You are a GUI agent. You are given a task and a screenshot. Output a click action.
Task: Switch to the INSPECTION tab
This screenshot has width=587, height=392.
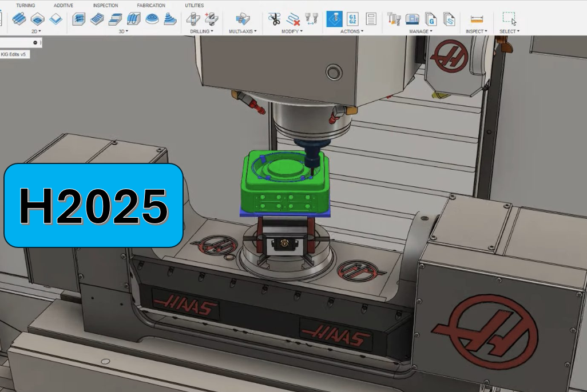(105, 6)
